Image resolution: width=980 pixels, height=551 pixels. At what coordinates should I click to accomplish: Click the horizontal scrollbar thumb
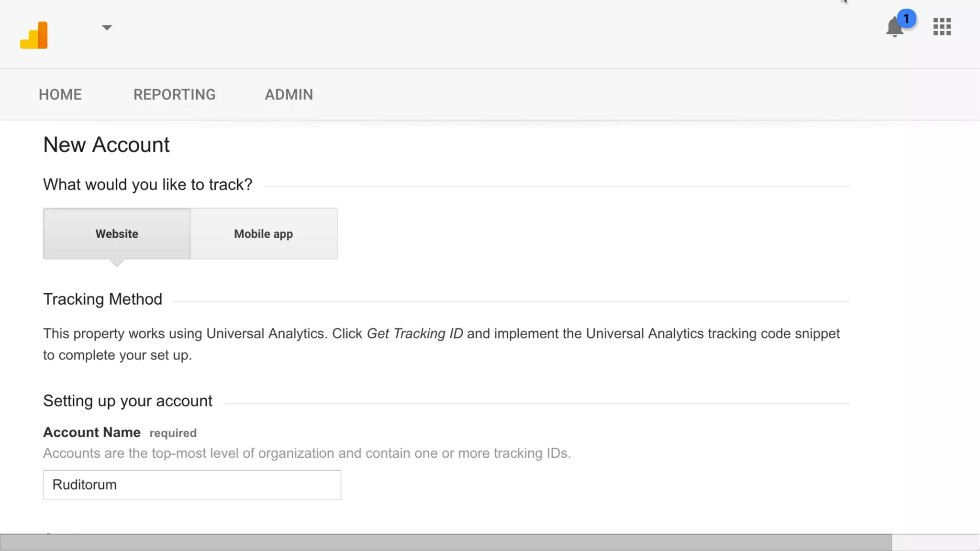pos(445,543)
